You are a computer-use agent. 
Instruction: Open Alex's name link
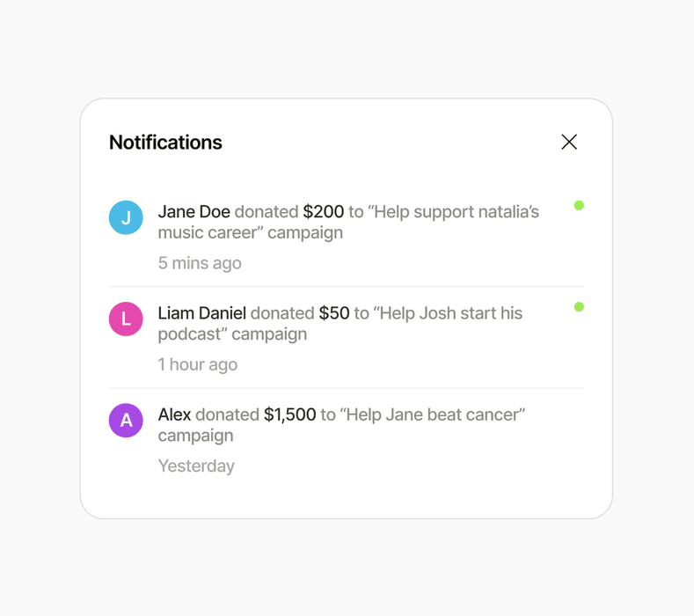174,414
